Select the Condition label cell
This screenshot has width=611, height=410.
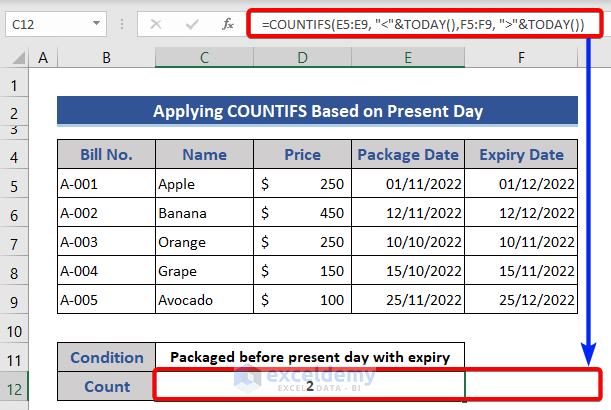(106, 357)
